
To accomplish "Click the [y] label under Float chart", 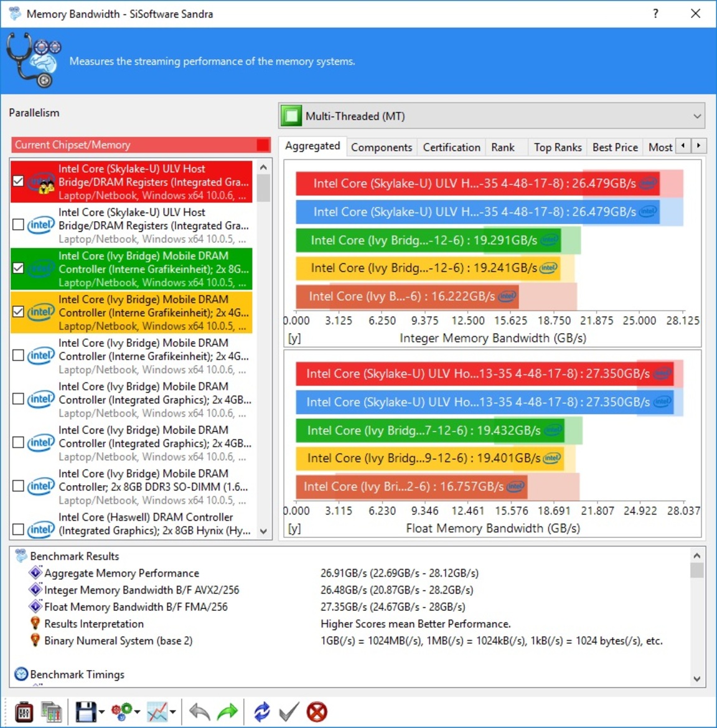I will (294, 528).
